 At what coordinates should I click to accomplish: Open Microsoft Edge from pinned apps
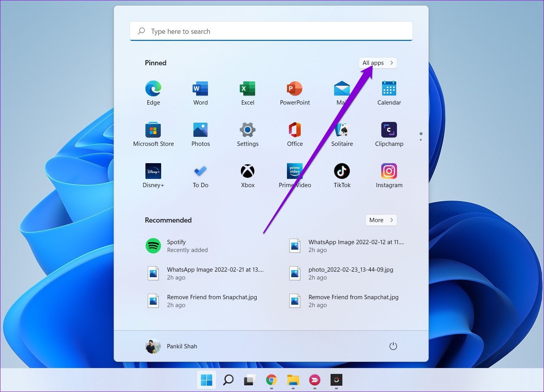tap(153, 92)
